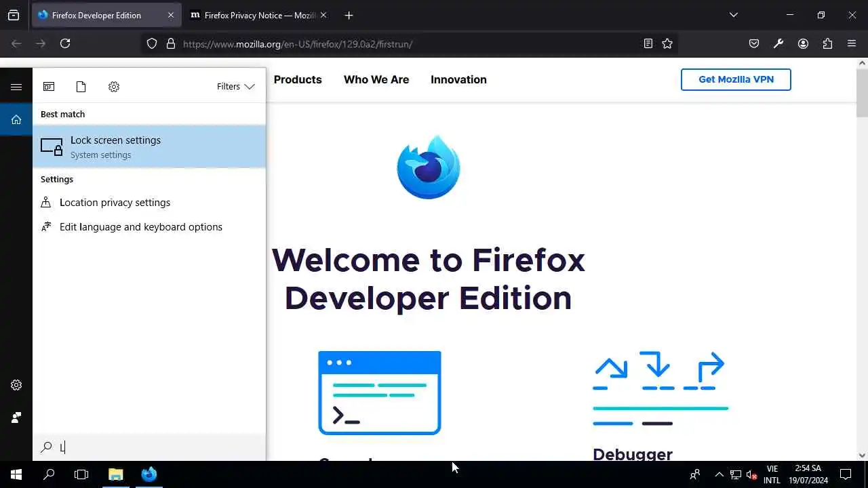The image size is (868, 488).
Task: Open the Windows Start button
Action: [16, 474]
